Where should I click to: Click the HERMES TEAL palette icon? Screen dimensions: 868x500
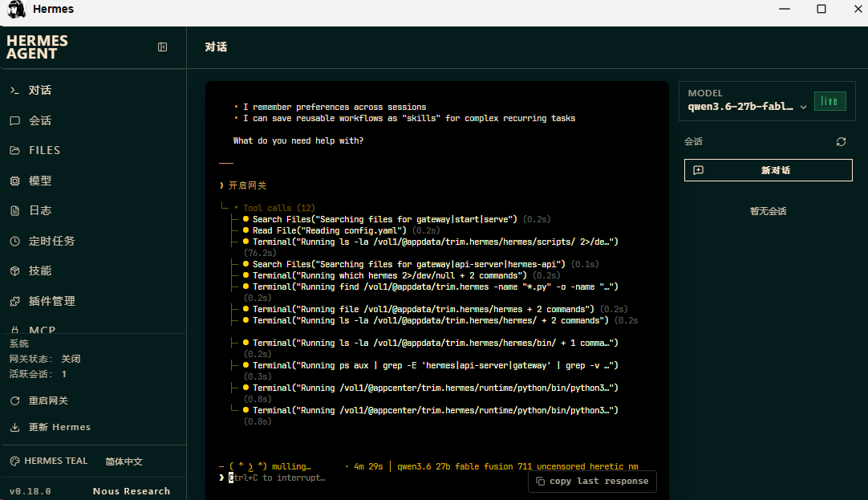tap(15, 461)
